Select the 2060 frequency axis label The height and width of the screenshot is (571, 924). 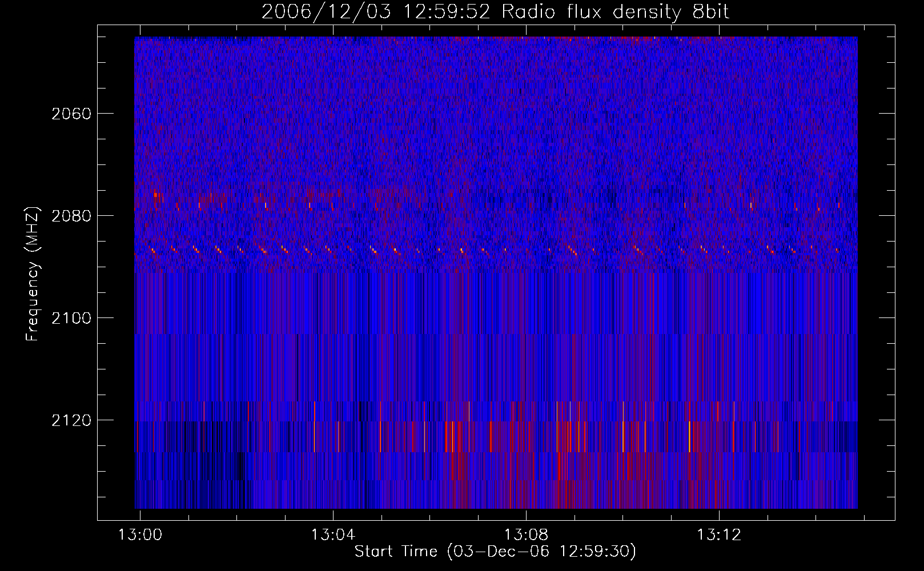click(x=71, y=114)
